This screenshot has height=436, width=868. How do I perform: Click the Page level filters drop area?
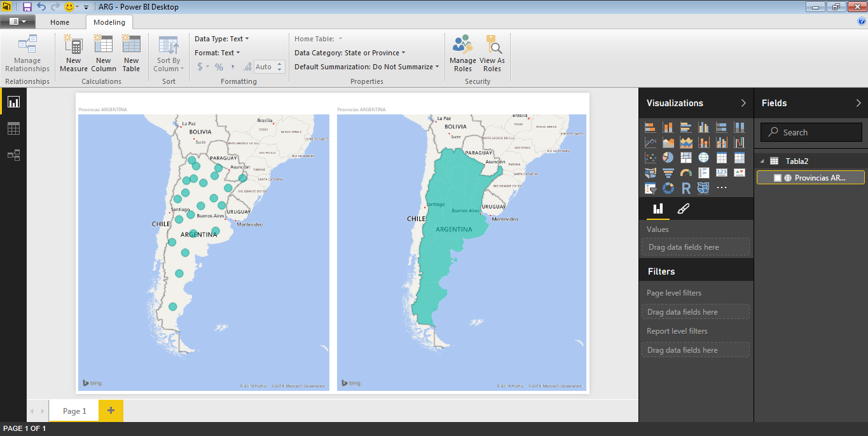click(x=696, y=312)
